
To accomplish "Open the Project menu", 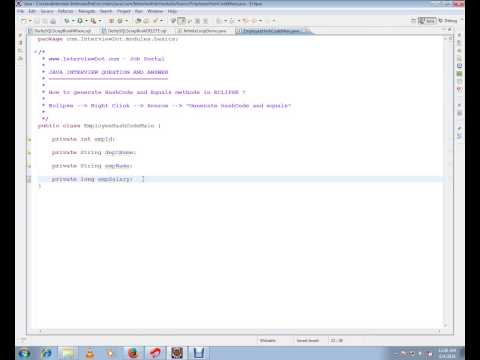I will (124, 11).
